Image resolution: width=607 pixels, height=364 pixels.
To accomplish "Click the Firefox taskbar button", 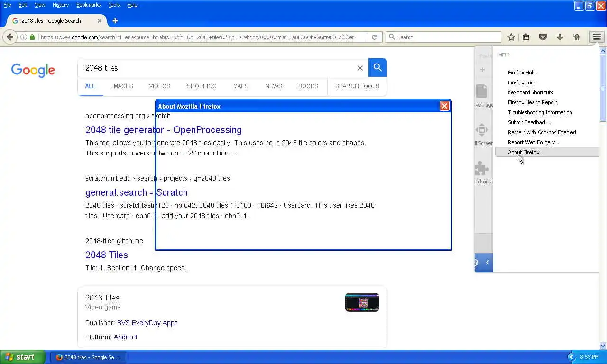I will (89, 357).
